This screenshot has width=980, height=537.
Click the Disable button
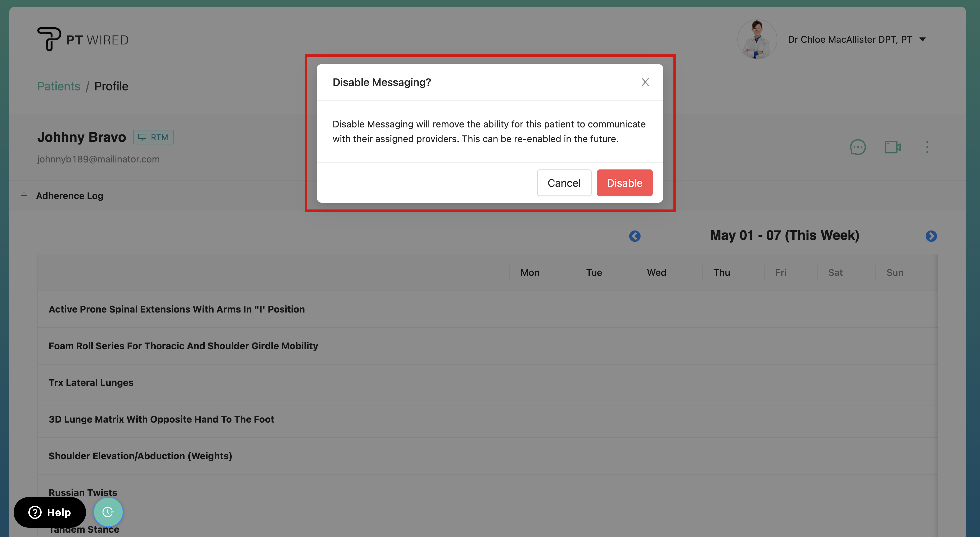pyautogui.click(x=624, y=183)
